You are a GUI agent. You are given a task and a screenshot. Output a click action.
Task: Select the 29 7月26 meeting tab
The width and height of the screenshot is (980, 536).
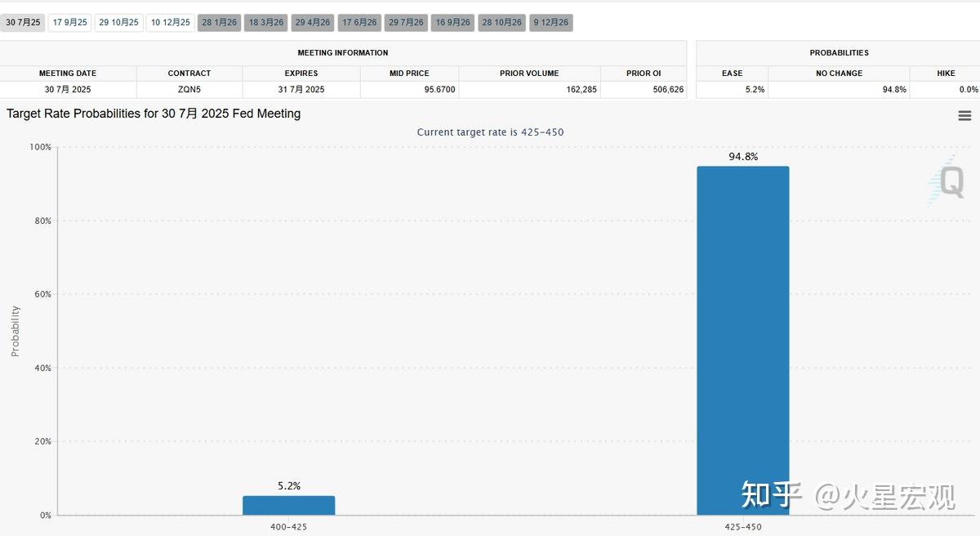pos(406,23)
